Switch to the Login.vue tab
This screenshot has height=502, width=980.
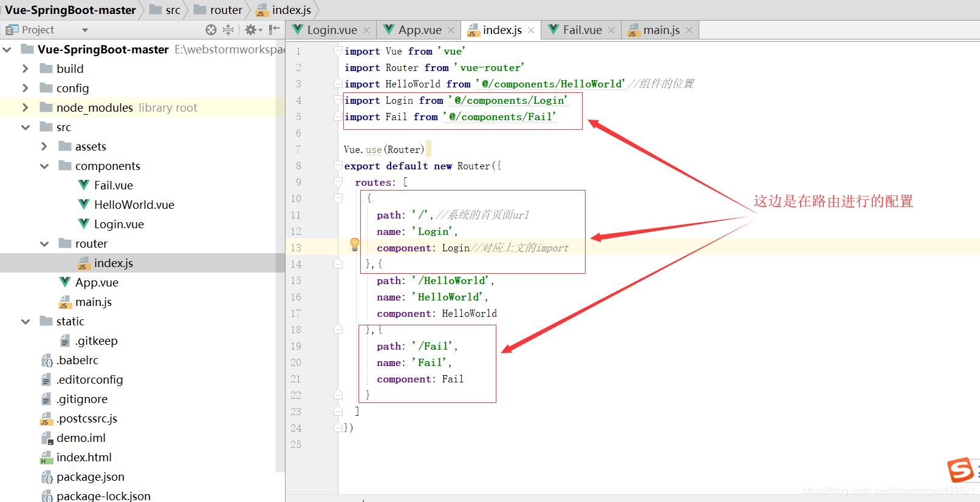(x=331, y=30)
